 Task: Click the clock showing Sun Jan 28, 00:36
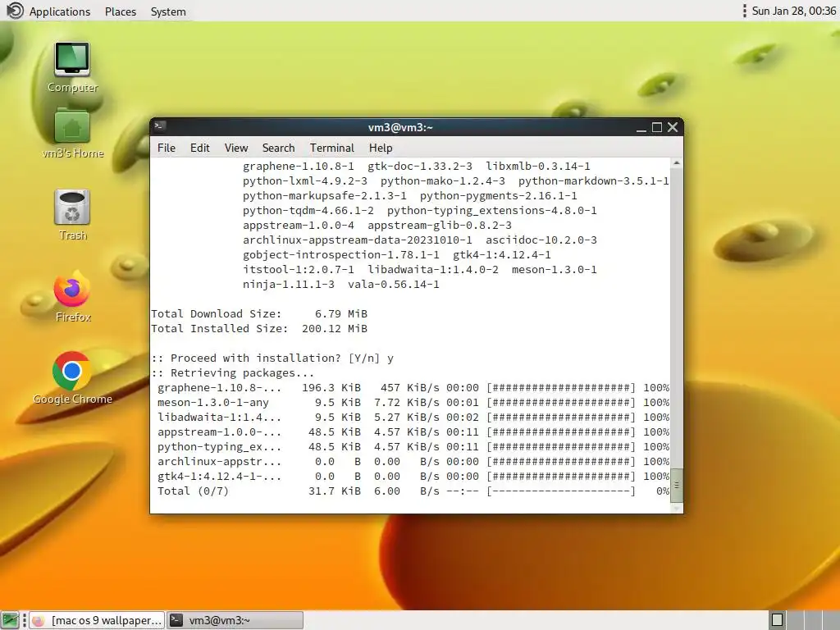pos(794,11)
